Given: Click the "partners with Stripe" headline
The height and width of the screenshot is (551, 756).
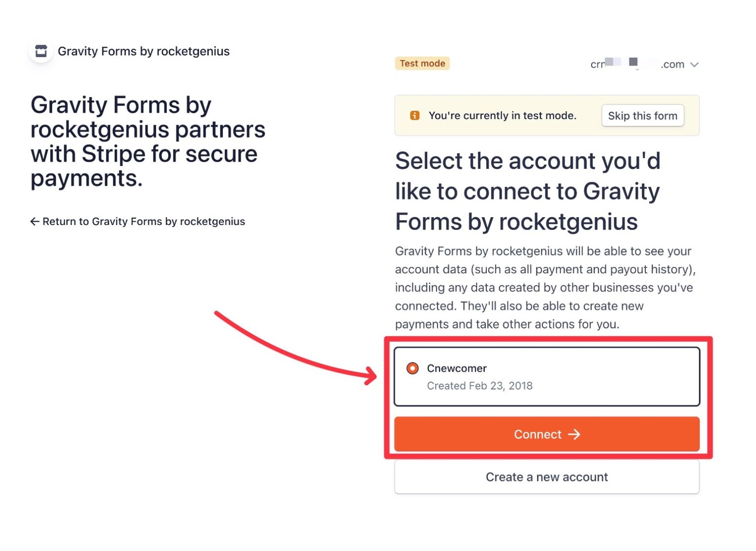Looking at the screenshot, I should click(148, 142).
